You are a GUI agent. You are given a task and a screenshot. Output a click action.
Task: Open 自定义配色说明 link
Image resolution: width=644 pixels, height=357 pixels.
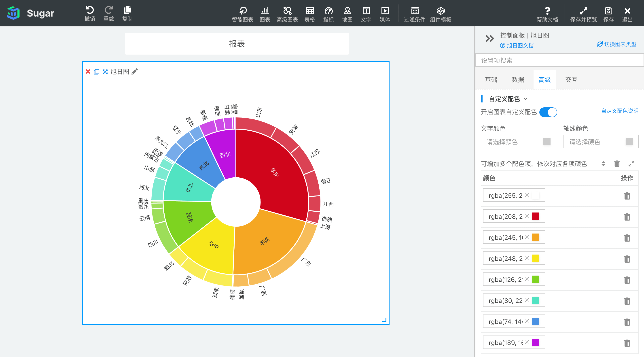[x=620, y=111]
